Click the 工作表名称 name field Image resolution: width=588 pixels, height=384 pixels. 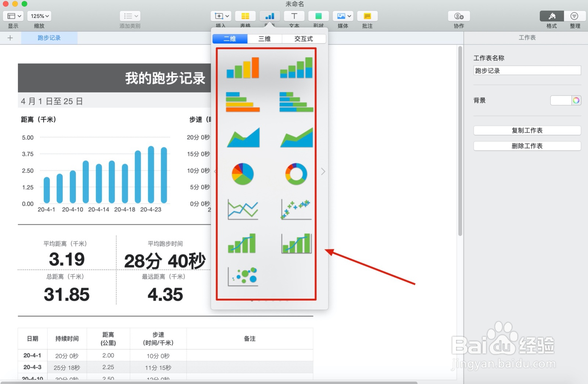pos(527,70)
